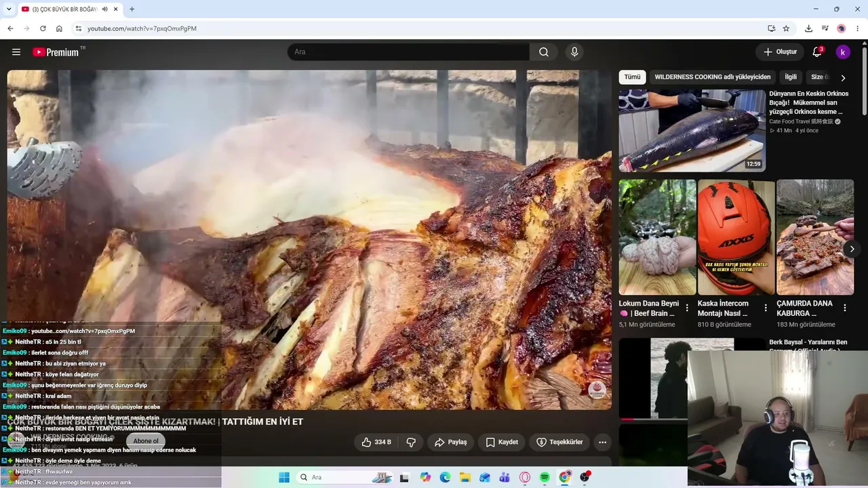868x488 pixels.
Task: Open the Chrome profile avatar
Action: pos(842,28)
